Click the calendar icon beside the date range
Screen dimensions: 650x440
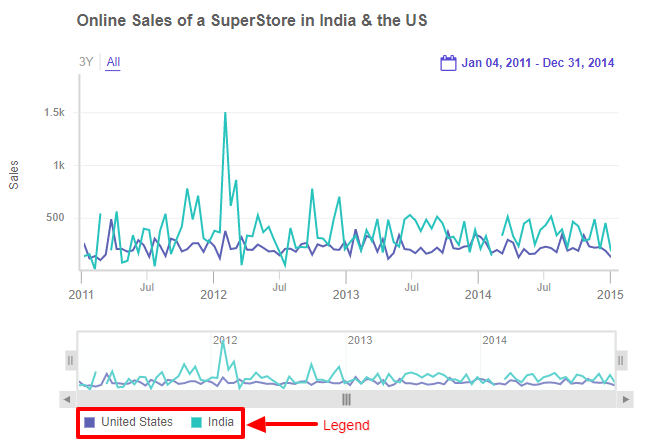pyautogui.click(x=449, y=63)
